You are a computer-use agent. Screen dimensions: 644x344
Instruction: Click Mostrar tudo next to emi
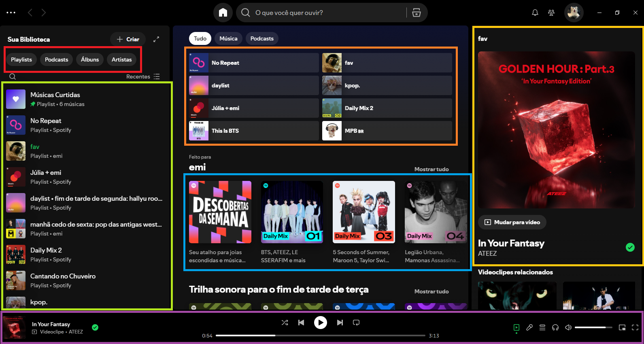click(431, 169)
